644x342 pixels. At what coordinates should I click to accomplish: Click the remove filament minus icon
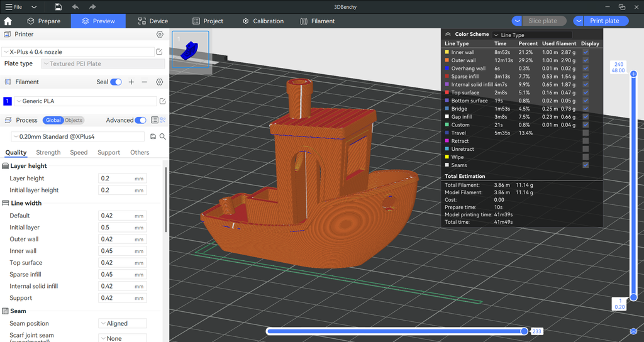click(x=145, y=82)
